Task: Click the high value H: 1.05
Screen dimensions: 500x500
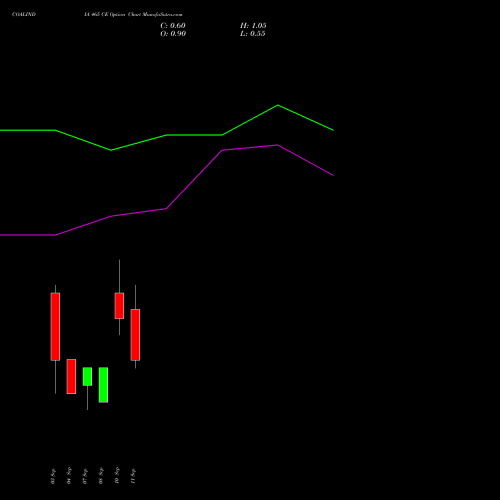Action: point(253,26)
